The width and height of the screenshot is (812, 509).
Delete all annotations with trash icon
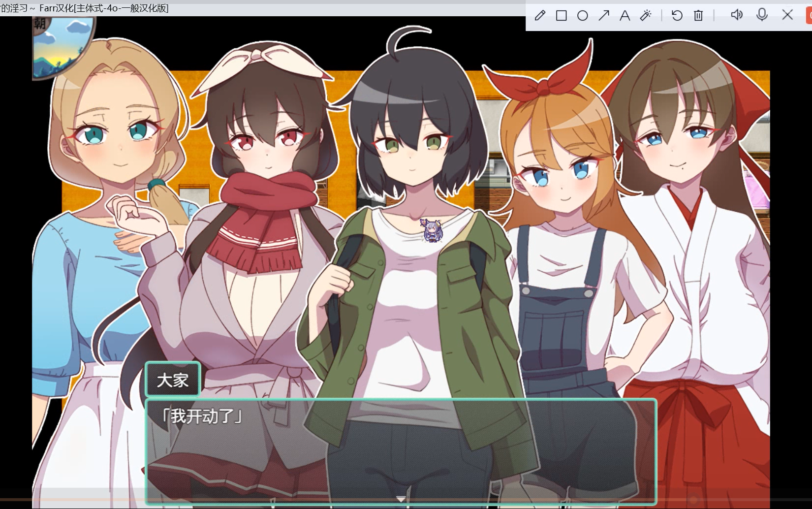tap(698, 15)
